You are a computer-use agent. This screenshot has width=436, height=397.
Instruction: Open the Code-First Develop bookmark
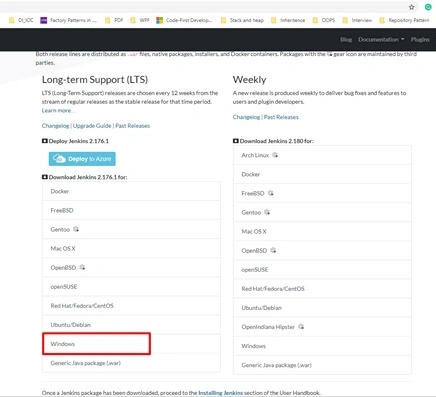coord(184,20)
